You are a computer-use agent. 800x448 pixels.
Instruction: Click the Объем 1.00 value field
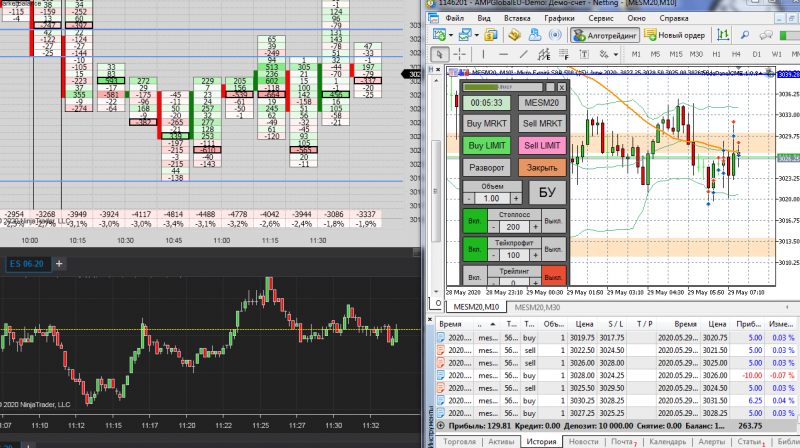click(492, 198)
